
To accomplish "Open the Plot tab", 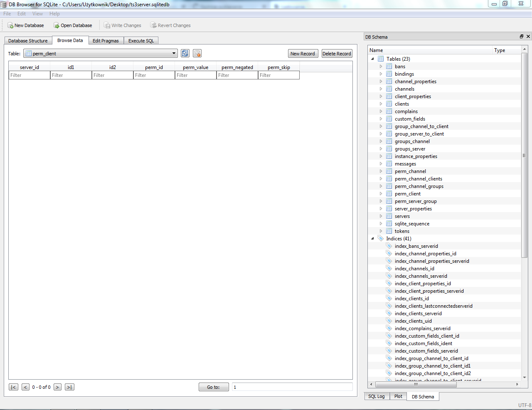I will 398,396.
